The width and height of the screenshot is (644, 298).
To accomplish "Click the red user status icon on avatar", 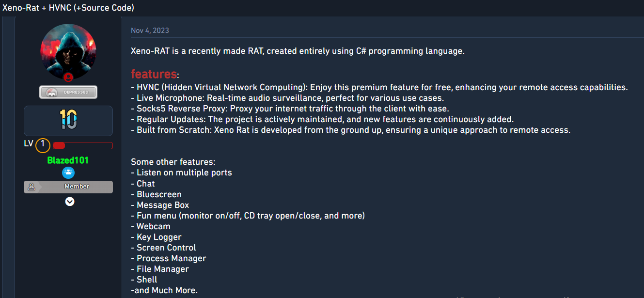I will coord(68,78).
